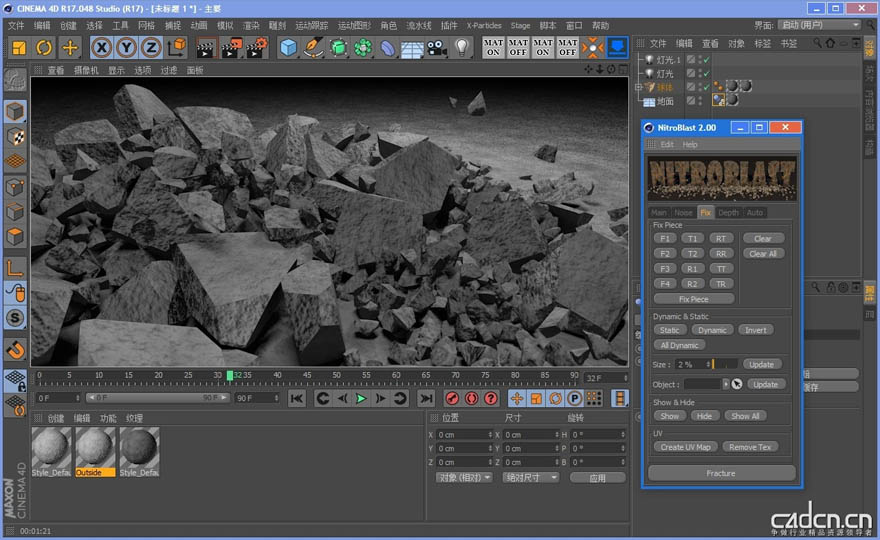Image resolution: width=880 pixels, height=540 pixels.
Task: Toggle X axis lock
Action: 101,48
